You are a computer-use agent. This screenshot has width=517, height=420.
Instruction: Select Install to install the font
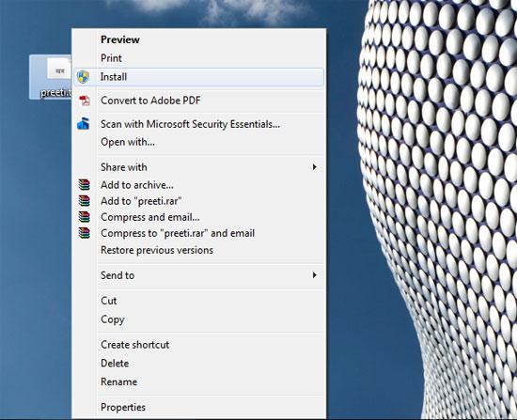pyautogui.click(x=198, y=77)
